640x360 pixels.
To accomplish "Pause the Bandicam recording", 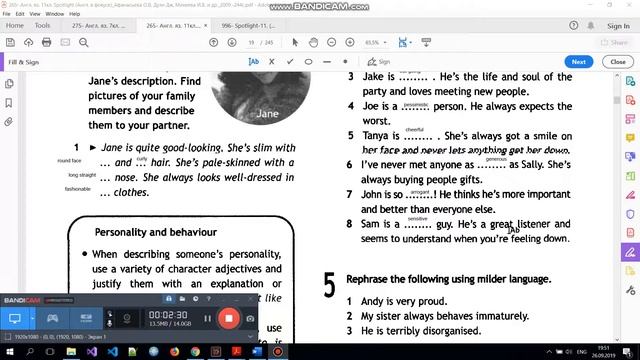I will (207, 318).
